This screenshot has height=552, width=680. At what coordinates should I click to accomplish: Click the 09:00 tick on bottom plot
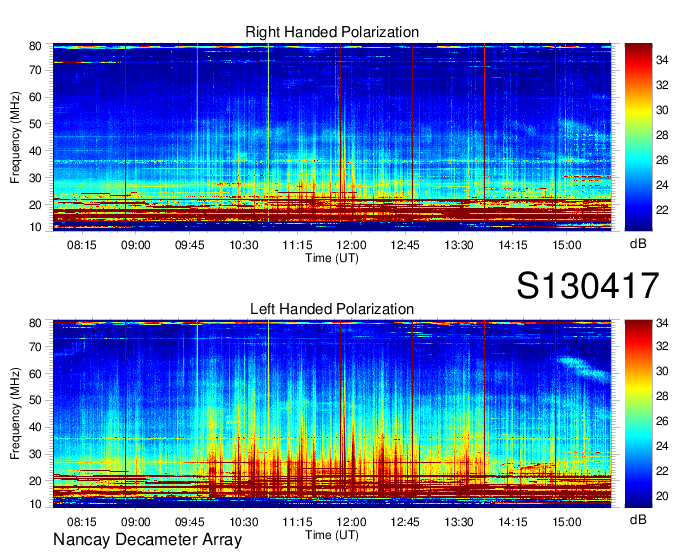click(136, 522)
